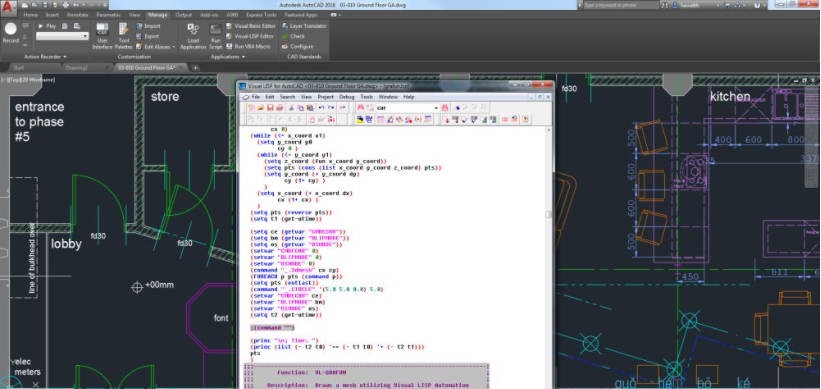Click the New File icon in Visual LISP toolbar
Screen dimensions: 821x389
252,108
